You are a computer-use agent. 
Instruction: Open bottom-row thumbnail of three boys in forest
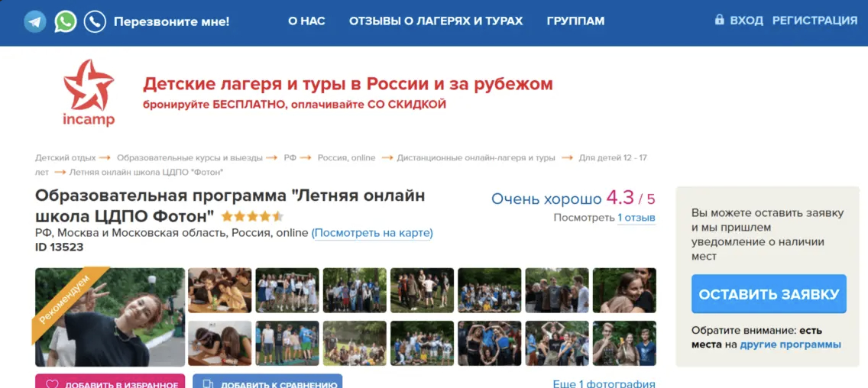coord(624,343)
